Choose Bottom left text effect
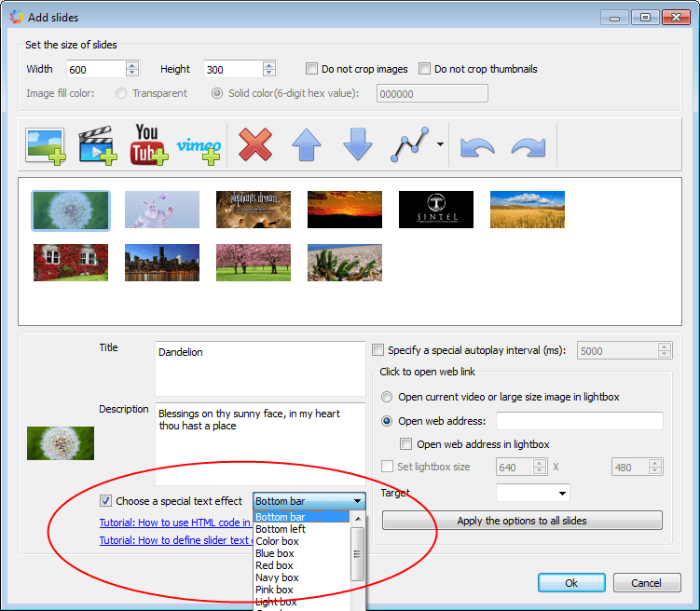700x611 pixels. [x=301, y=529]
